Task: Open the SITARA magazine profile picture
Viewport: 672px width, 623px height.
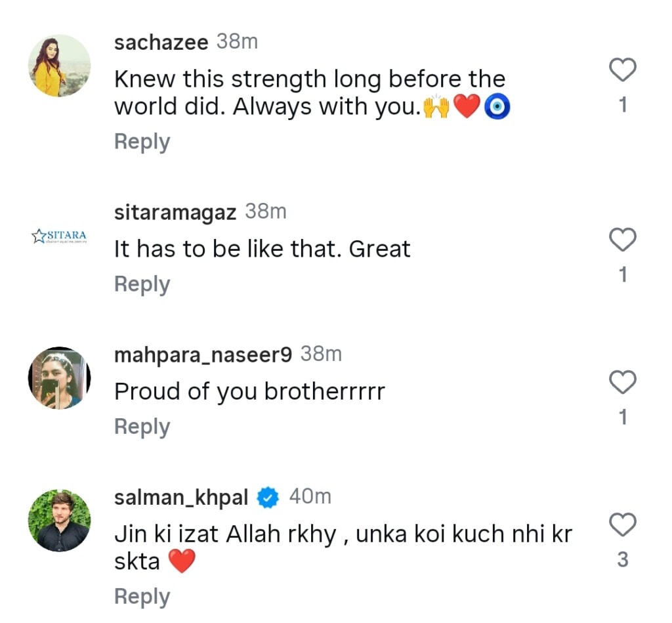Action: [59, 235]
